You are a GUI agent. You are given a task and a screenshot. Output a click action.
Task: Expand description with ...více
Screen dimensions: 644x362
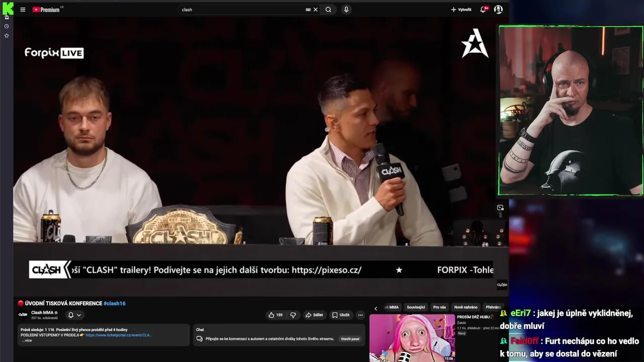pyautogui.click(x=26, y=340)
